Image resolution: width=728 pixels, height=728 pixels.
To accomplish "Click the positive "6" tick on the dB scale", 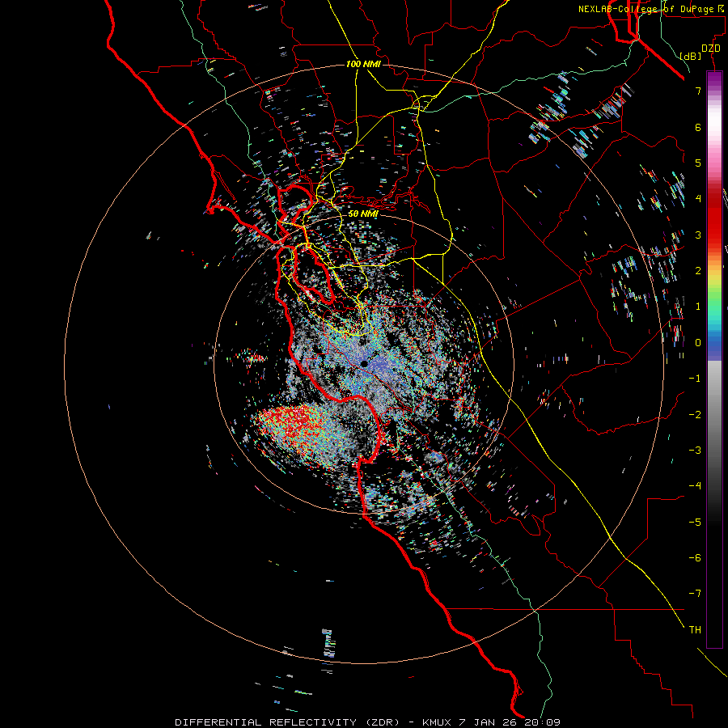I will pyautogui.click(x=698, y=127).
